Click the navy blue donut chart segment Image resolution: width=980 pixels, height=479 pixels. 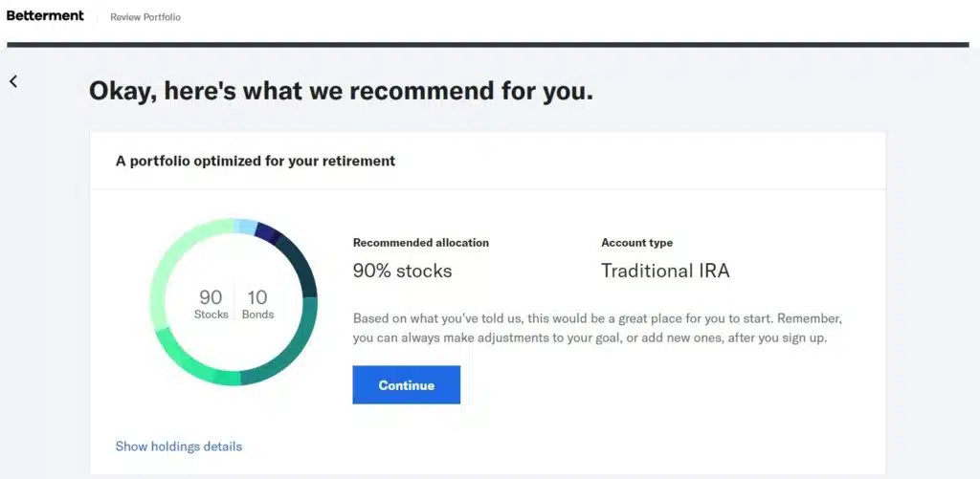(268, 234)
